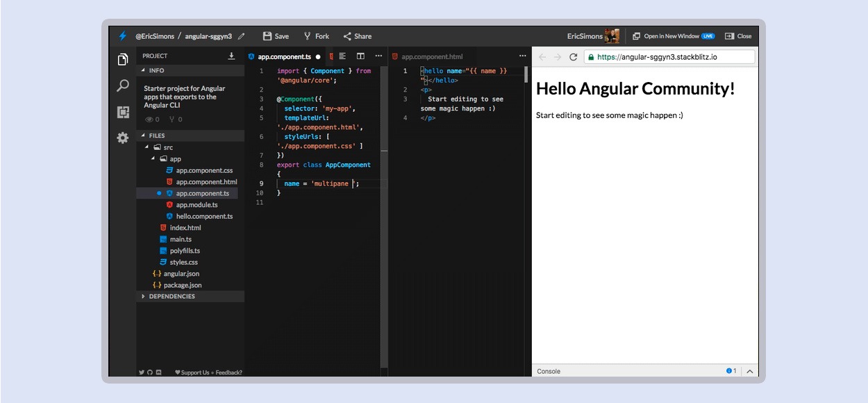Open preview in new window
The height and width of the screenshot is (403, 868).
click(673, 36)
